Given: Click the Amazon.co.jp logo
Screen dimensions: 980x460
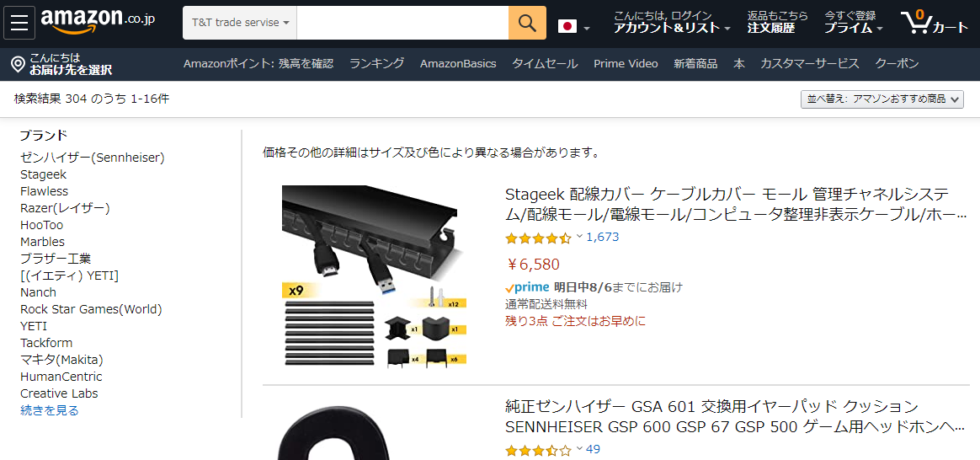Looking at the screenshot, I should pos(99,22).
